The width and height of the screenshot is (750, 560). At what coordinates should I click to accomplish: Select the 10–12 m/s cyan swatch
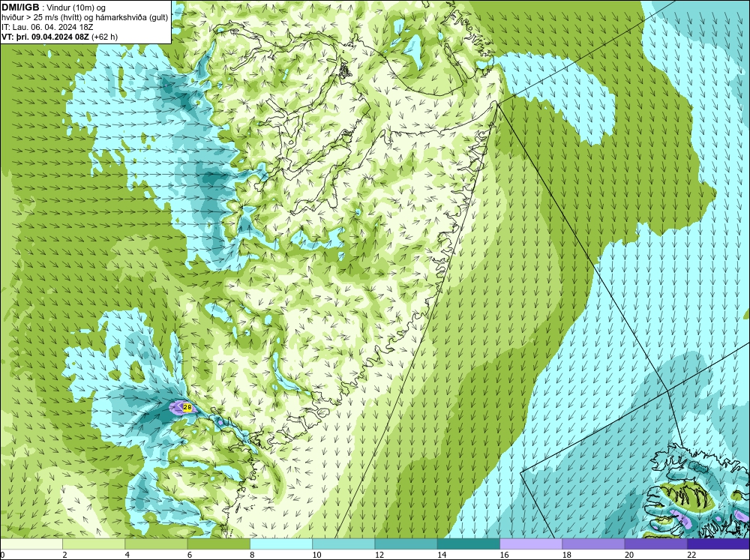click(x=343, y=544)
